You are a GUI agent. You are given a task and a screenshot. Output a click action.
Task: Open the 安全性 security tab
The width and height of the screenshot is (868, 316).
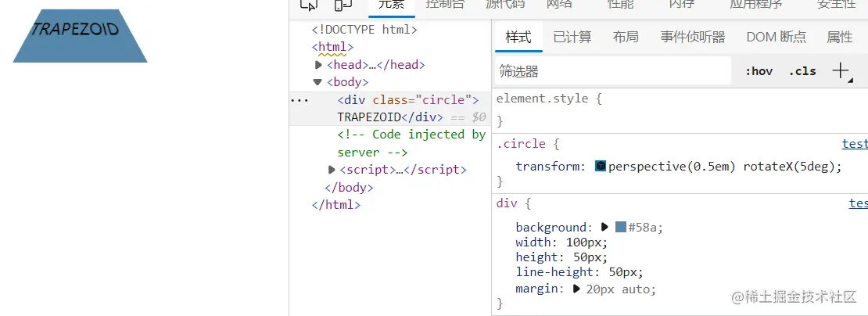click(x=837, y=5)
